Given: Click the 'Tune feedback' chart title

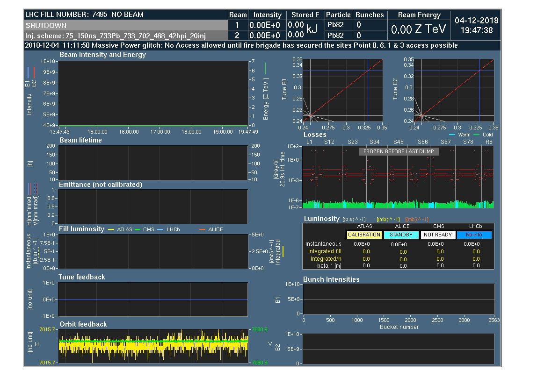Looking at the screenshot, I should [x=82, y=277].
